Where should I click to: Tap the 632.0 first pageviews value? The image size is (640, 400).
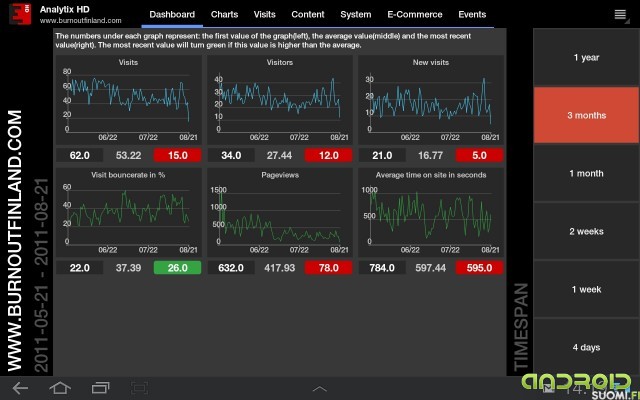[231, 268]
